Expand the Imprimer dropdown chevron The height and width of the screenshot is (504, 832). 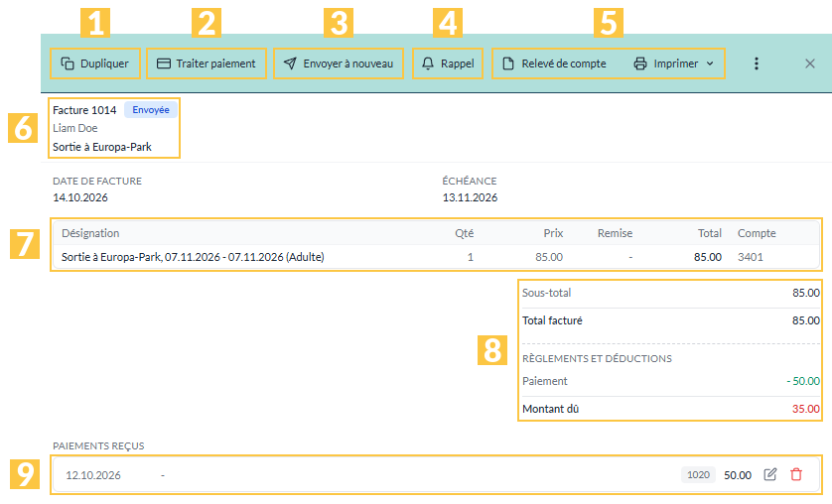coord(710,63)
